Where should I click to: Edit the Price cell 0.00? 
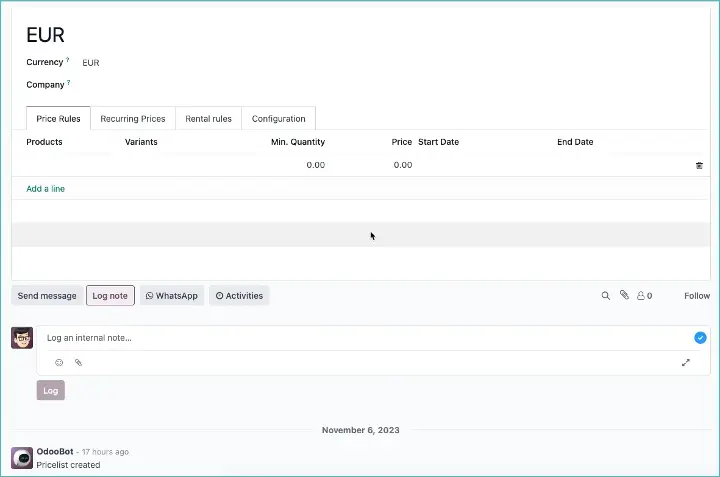[x=403, y=165]
